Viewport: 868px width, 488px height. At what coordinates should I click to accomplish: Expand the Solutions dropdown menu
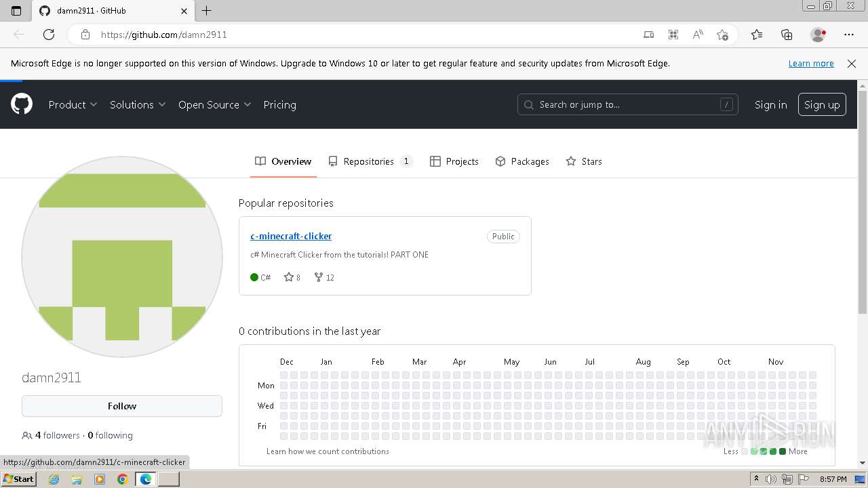(138, 104)
